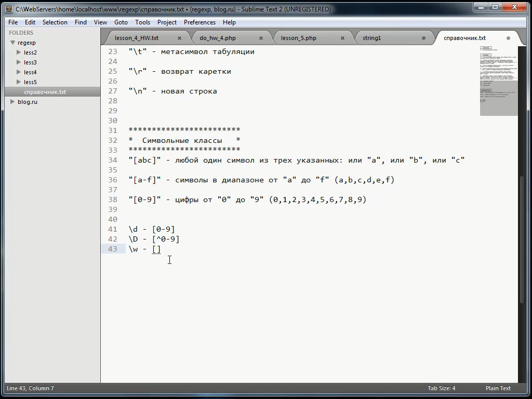Viewport: 532px width, 399px height.
Task: Click the "[abc]" line of text
Action: (x=297, y=160)
